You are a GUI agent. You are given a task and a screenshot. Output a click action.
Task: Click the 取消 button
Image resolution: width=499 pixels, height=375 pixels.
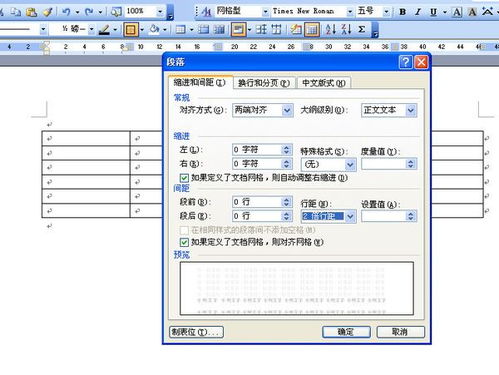401,332
